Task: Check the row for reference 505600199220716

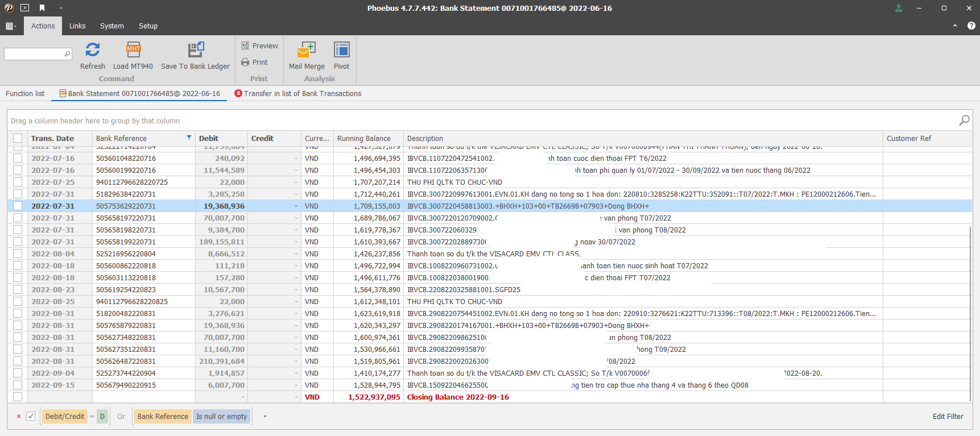Action: tap(18, 170)
